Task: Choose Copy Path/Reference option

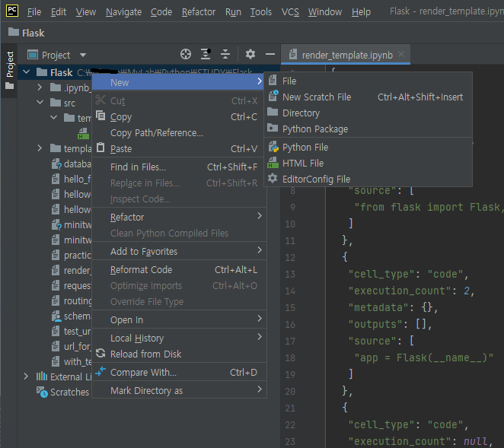Action: coord(179,132)
